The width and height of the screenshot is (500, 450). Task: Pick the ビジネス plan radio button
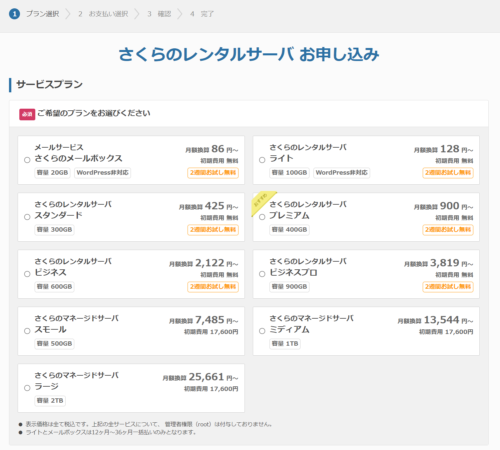[x=27, y=274]
